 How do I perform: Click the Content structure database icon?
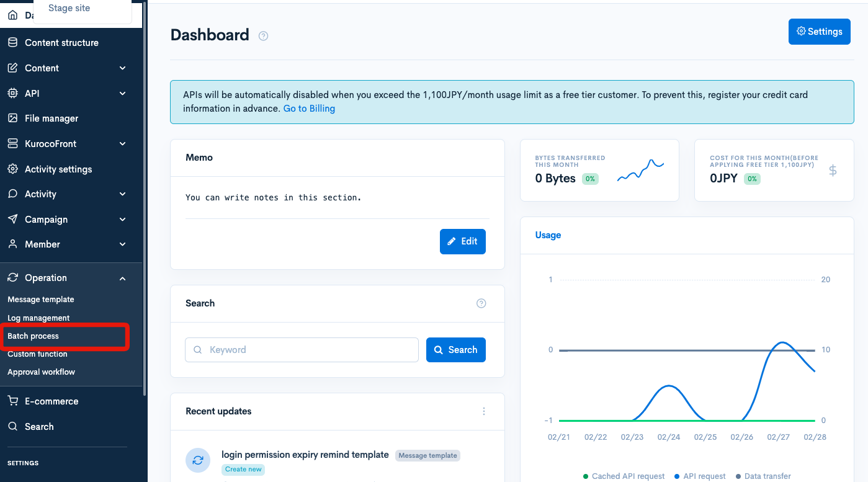click(x=12, y=43)
